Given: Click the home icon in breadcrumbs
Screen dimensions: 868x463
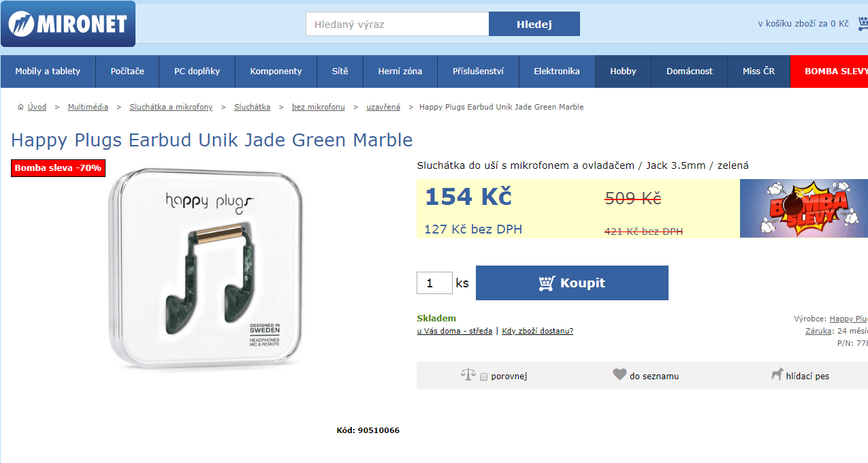Looking at the screenshot, I should (x=21, y=107).
